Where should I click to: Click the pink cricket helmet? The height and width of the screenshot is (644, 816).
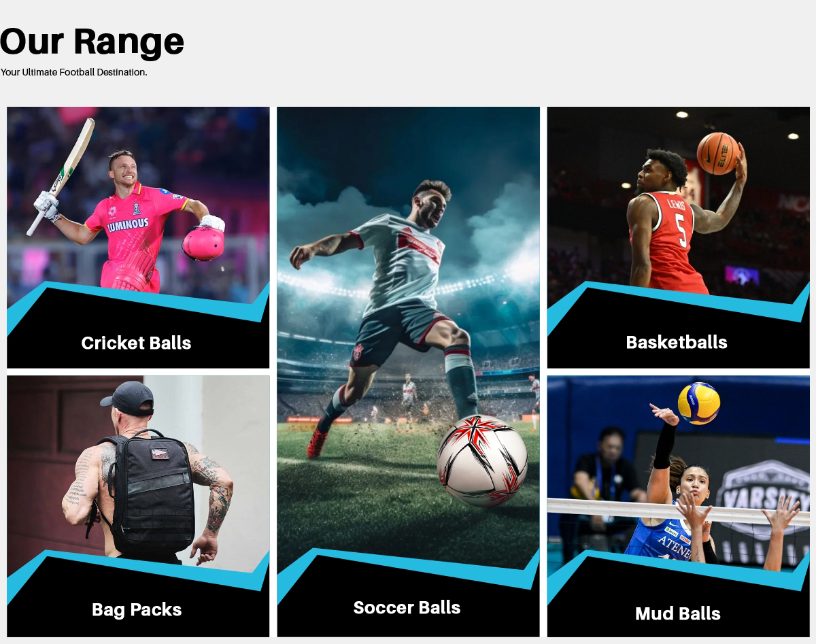pos(203,243)
